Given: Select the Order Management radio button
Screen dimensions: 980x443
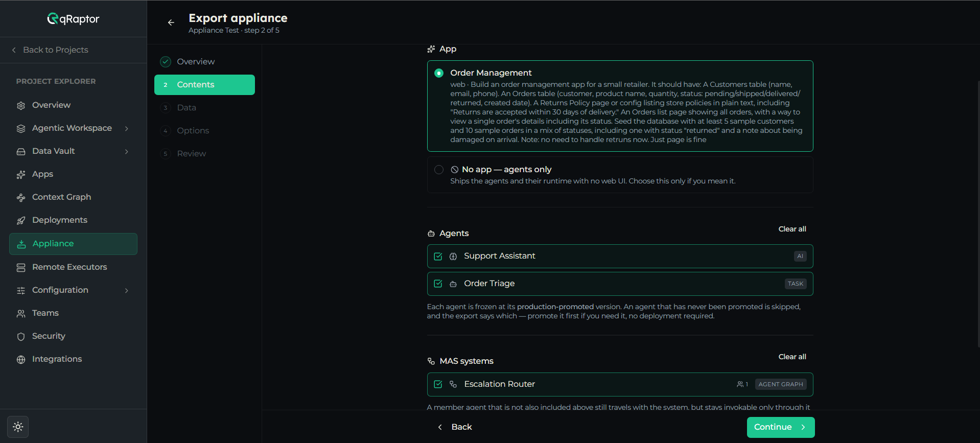Looking at the screenshot, I should (439, 73).
